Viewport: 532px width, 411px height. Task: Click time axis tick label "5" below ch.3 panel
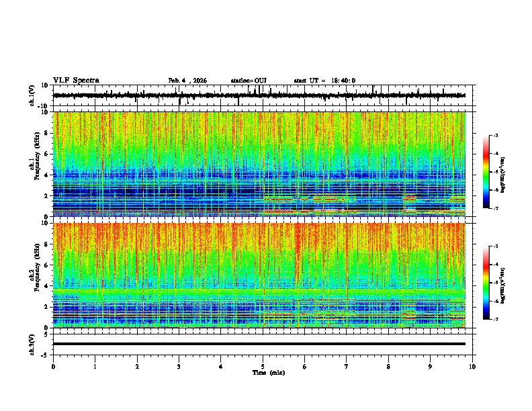[263, 367]
